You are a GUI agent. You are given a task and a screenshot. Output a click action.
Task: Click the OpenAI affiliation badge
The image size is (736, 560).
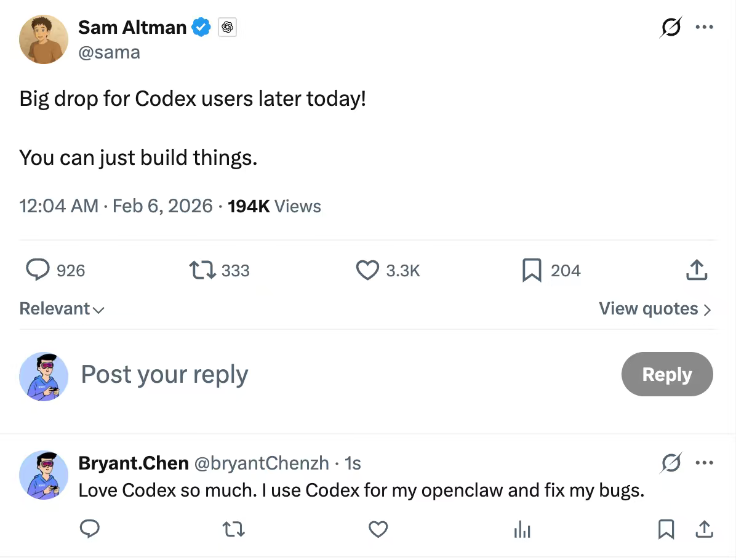(x=228, y=28)
